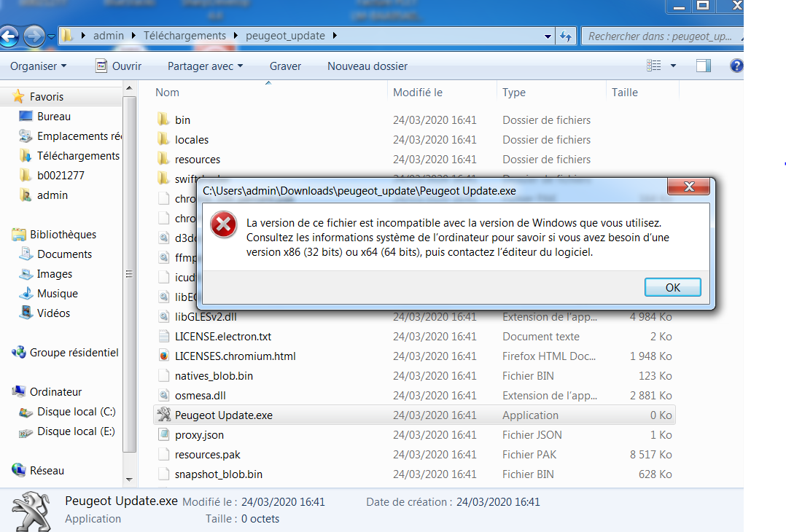This screenshot has height=532, width=786.
Task: Open the Partager avec menu
Action: pyautogui.click(x=205, y=66)
